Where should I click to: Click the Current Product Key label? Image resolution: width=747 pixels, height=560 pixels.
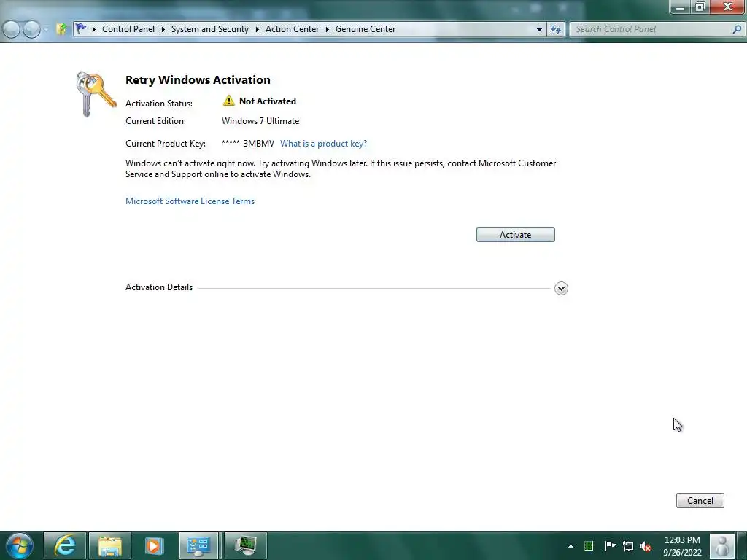click(x=166, y=144)
